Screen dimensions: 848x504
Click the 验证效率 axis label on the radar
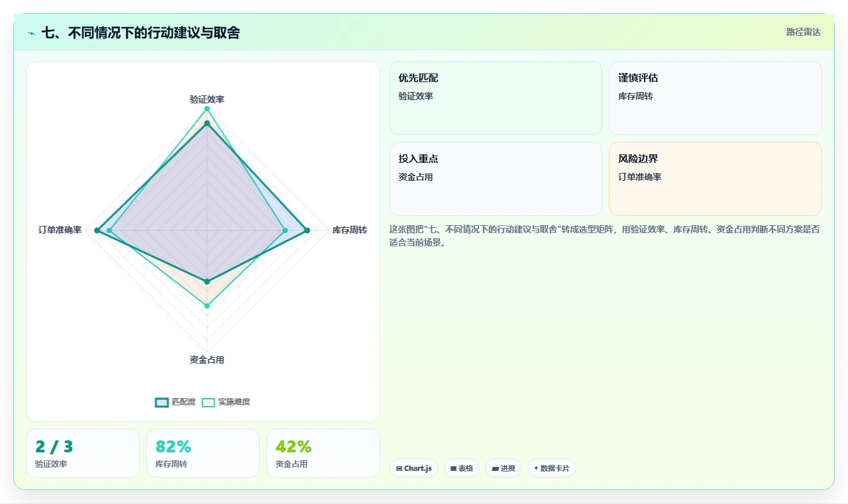tap(207, 99)
